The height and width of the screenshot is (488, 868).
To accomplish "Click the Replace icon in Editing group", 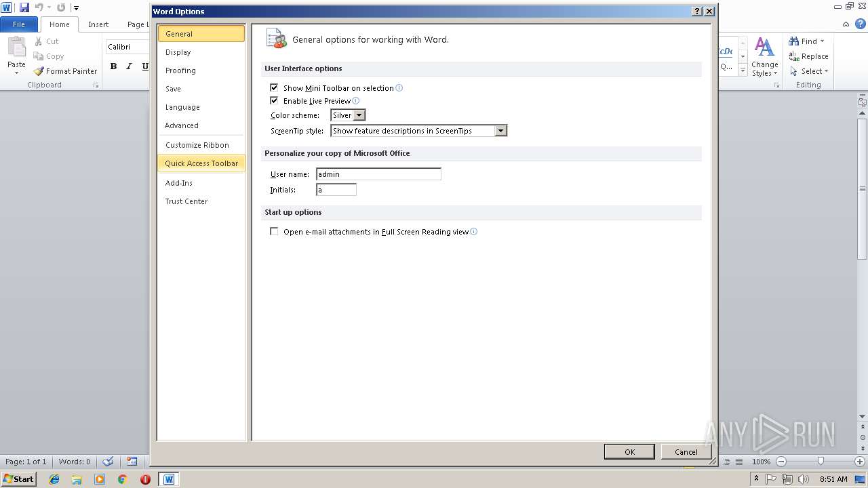I will pyautogui.click(x=794, y=56).
